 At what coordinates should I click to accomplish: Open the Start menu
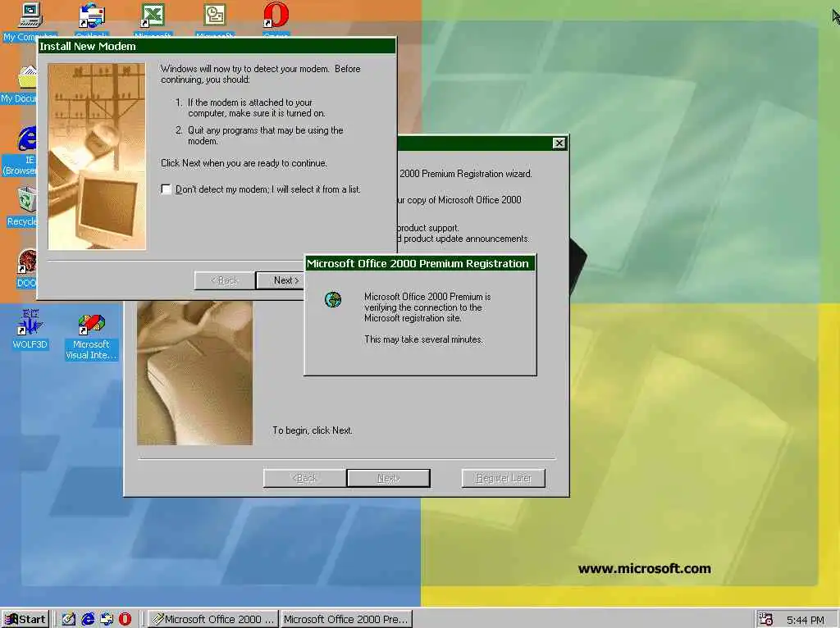[25, 619]
